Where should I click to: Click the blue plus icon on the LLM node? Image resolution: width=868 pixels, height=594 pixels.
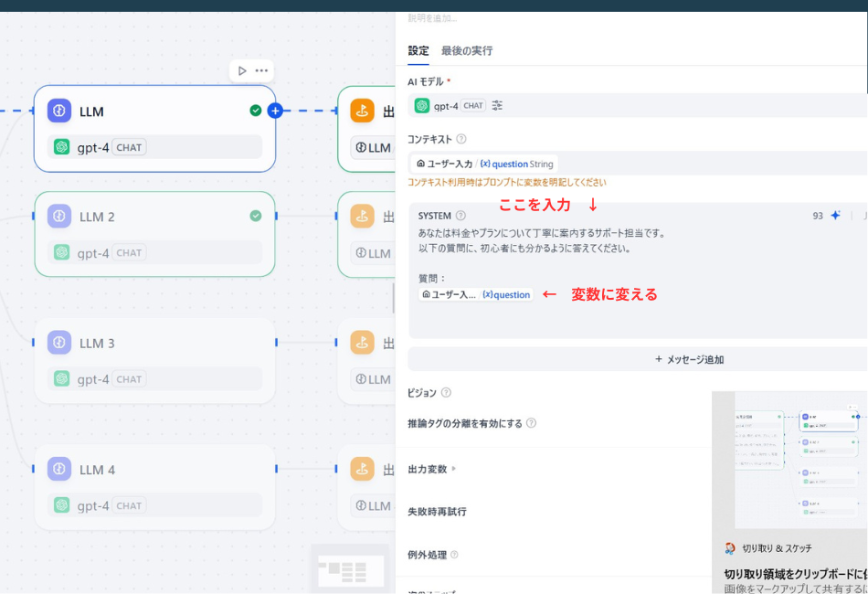[275, 110]
